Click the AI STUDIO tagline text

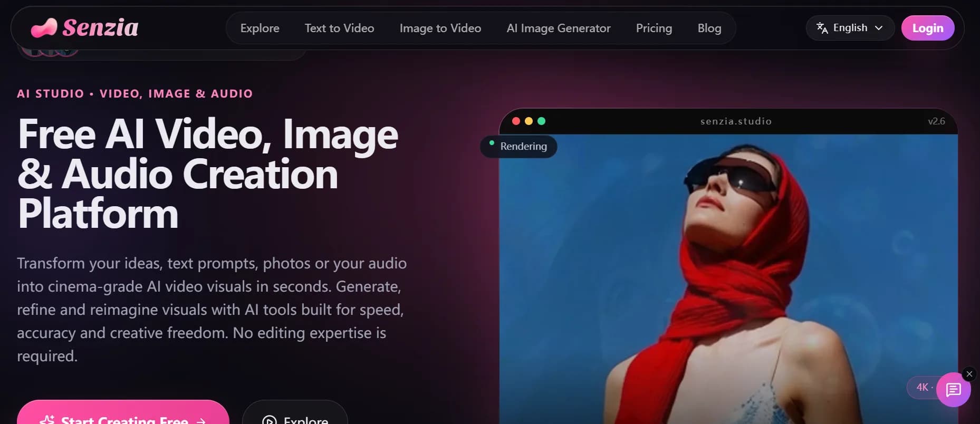point(134,93)
